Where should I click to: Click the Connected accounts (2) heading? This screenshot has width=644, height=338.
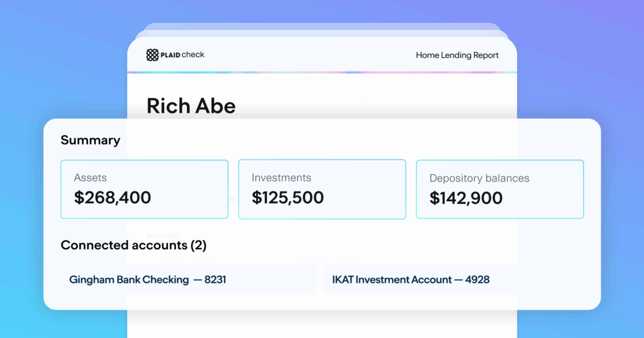[133, 245]
